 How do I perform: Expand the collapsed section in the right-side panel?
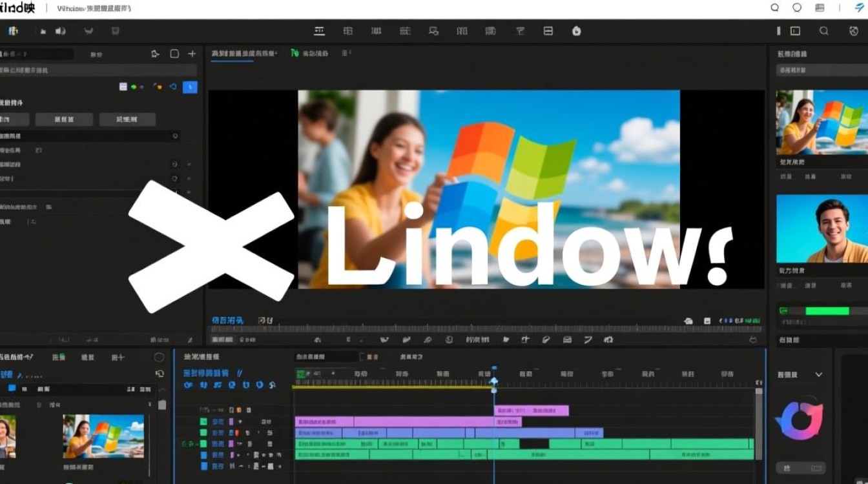coord(819,374)
